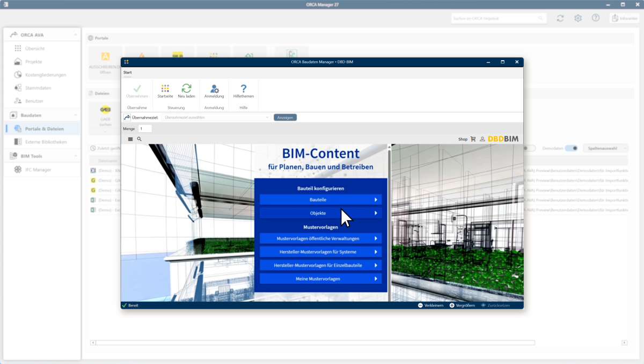Screen dimensions: 644x364
Task: Toggle the Demodaten switch
Action: tap(571, 148)
